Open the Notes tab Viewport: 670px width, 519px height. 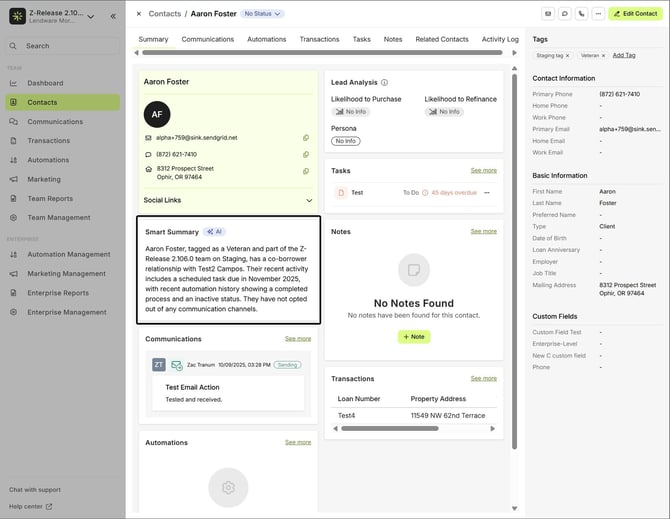[393, 39]
